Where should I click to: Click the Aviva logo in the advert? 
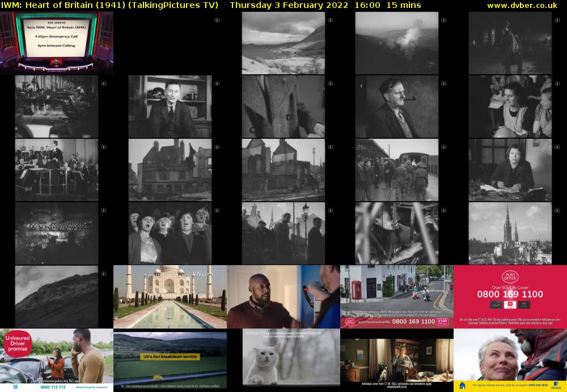(557, 386)
